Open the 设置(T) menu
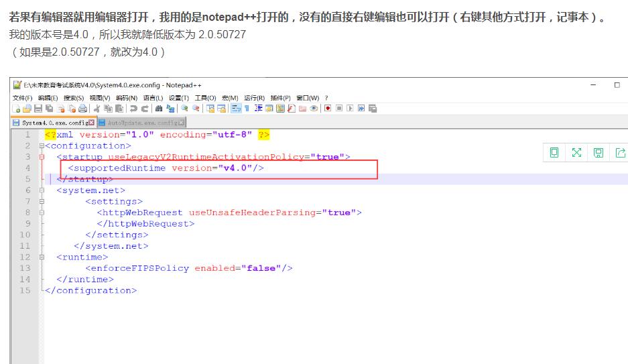This screenshot has width=628, height=364. point(179,98)
